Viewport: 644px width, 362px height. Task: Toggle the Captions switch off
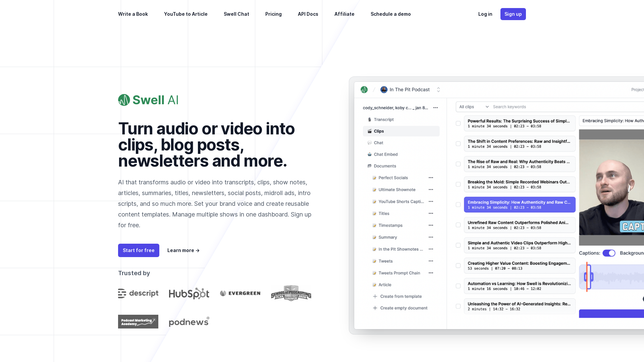tap(609, 253)
